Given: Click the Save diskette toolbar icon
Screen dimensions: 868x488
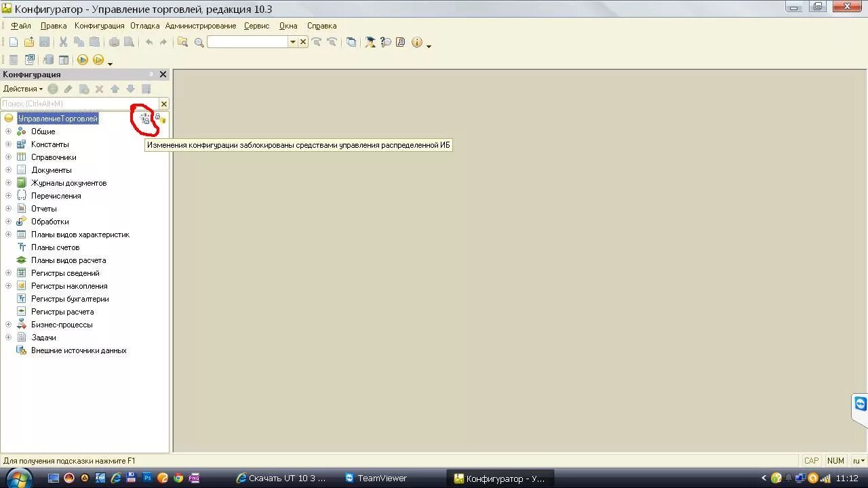Looking at the screenshot, I should coord(45,42).
